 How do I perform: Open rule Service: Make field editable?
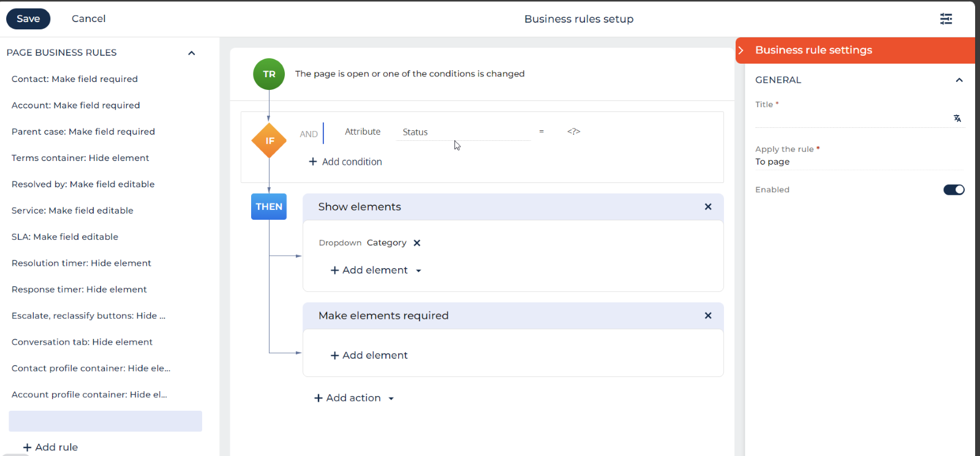coord(72,211)
